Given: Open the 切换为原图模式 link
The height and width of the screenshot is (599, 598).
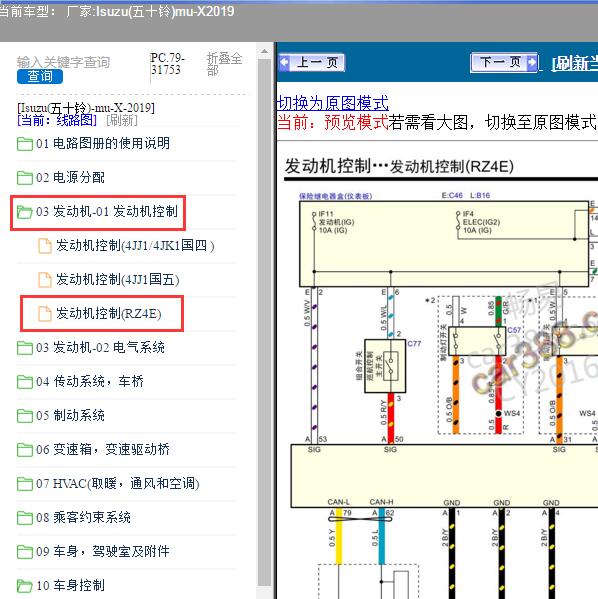Looking at the screenshot, I should pos(332,103).
